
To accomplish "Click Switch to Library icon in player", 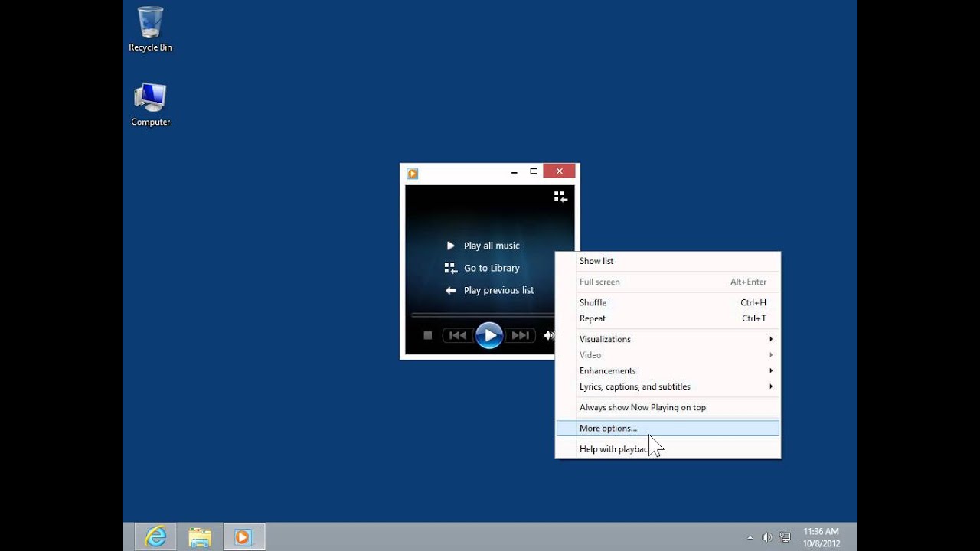I will pos(560,197).
